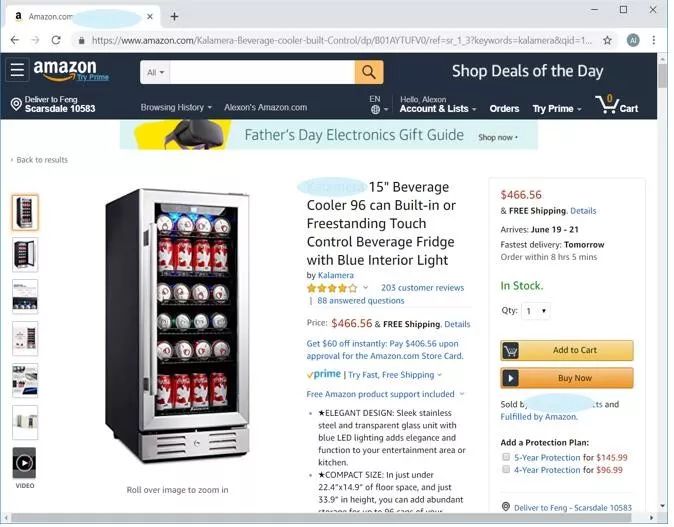674x527 pixels.
Task: Check the 4-Year Protection checkbox
Action: pyautogui.click(x=506, y=469)
